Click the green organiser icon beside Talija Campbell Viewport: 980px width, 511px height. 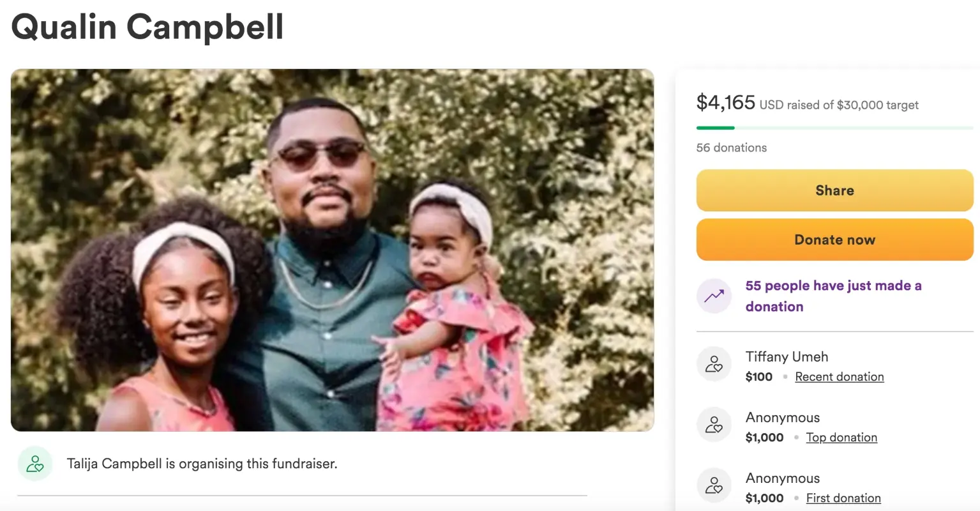coord(35,464)
